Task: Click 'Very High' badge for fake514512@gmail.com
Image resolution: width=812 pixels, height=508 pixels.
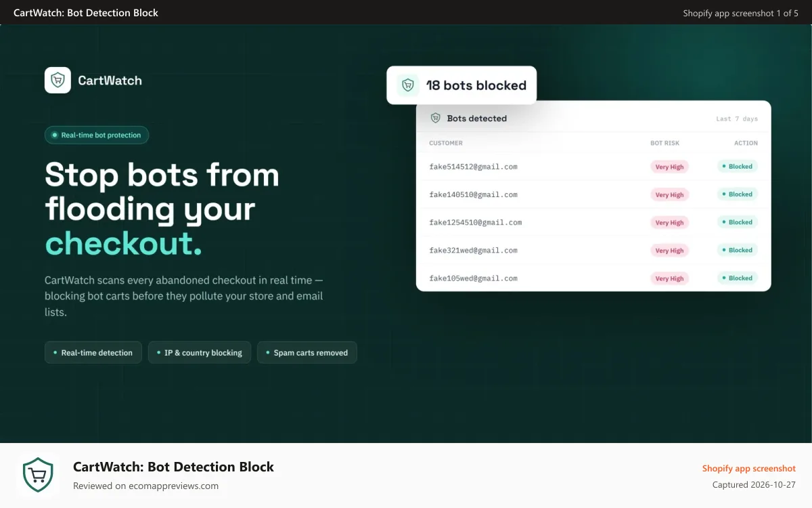Action: point(669,167)
